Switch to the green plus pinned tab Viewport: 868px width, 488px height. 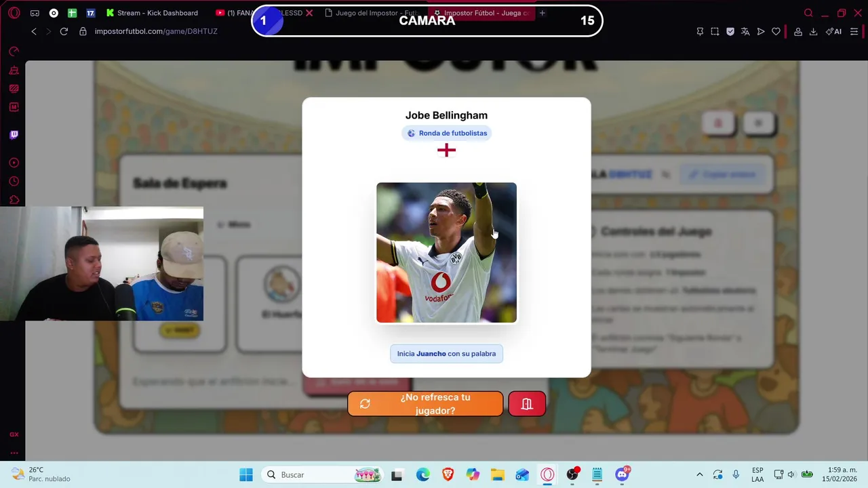pos(72,13)
